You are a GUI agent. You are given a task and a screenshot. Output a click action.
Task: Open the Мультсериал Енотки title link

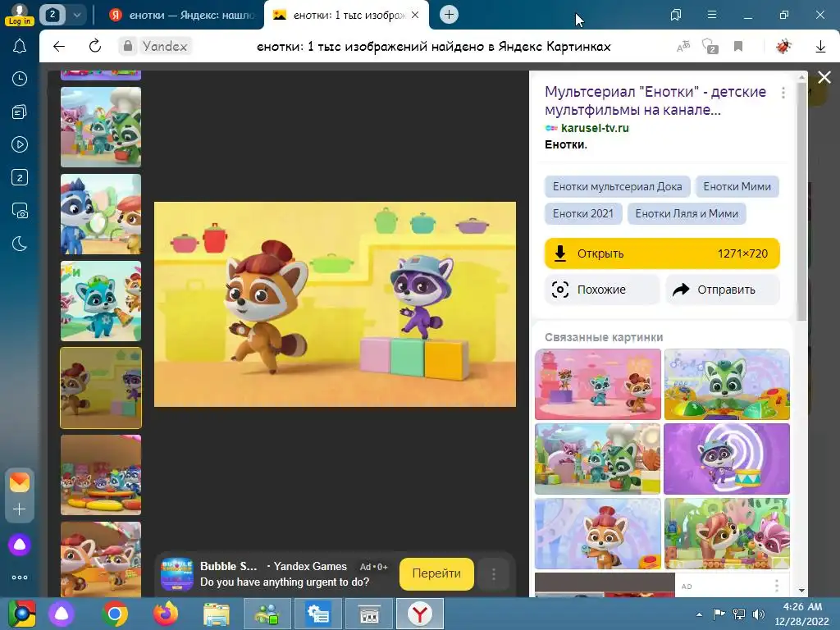[x=655, y=101]
